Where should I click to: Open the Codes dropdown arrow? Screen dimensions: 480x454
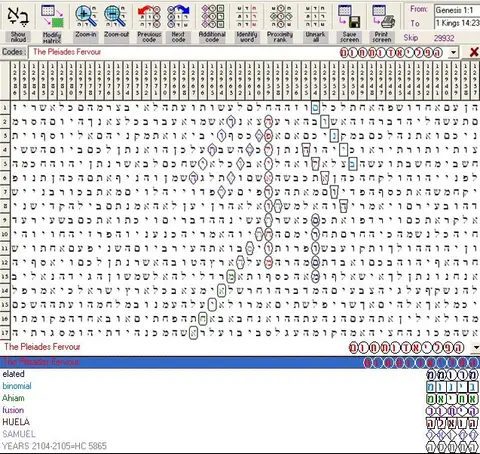coord(453,52)
